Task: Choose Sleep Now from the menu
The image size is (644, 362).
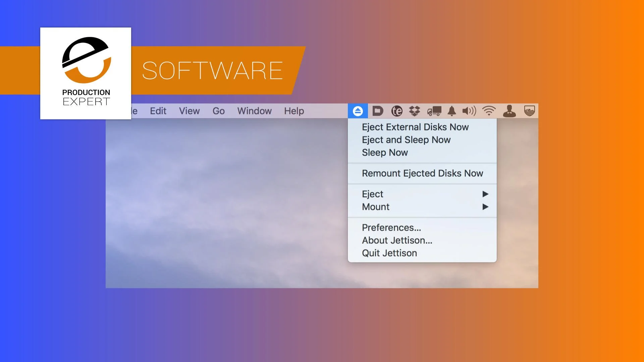Action: (385, 153)
